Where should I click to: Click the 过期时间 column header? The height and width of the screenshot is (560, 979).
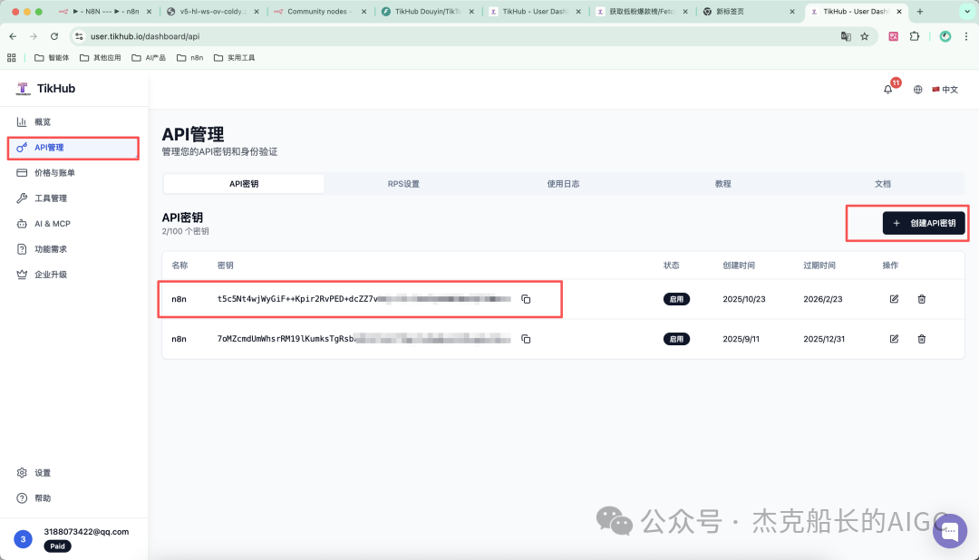tap(819, 266)
